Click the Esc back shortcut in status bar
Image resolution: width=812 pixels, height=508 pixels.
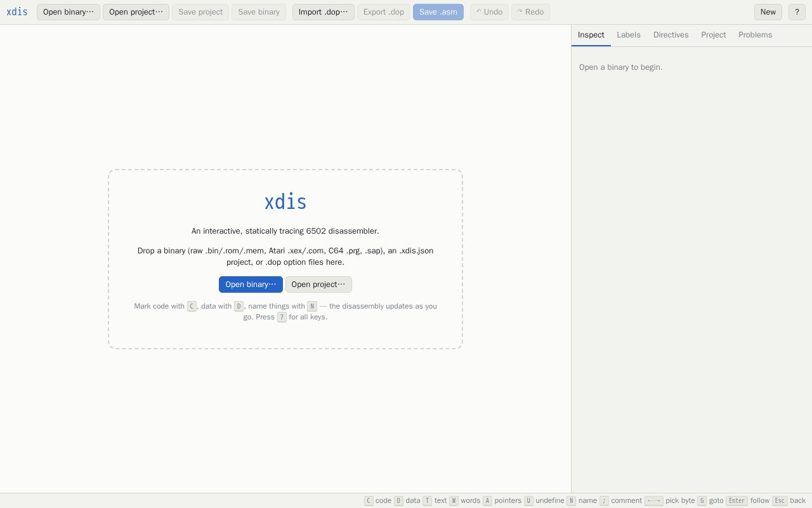click(789, 500)
